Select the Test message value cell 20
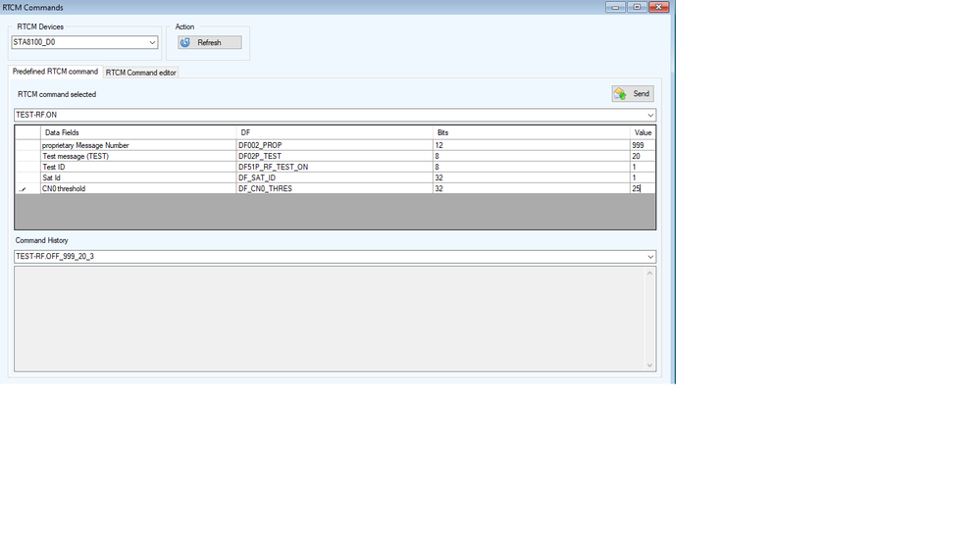980x551 pixels. point(643,156)
